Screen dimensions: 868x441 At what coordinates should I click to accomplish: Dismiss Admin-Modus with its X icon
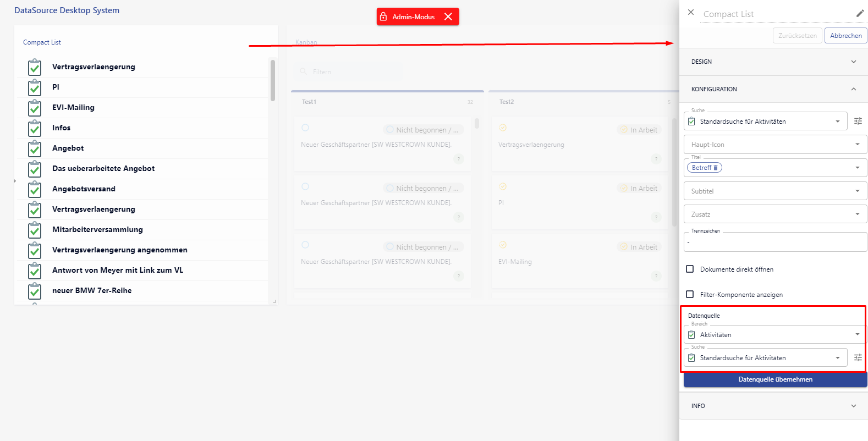pyautogui.click(x=448, y=17)
